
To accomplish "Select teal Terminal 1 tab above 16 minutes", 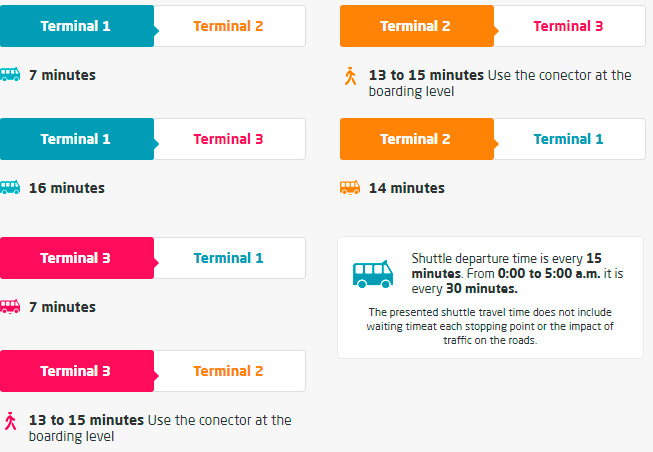I will pyautogui.click(x=76, y=139).
